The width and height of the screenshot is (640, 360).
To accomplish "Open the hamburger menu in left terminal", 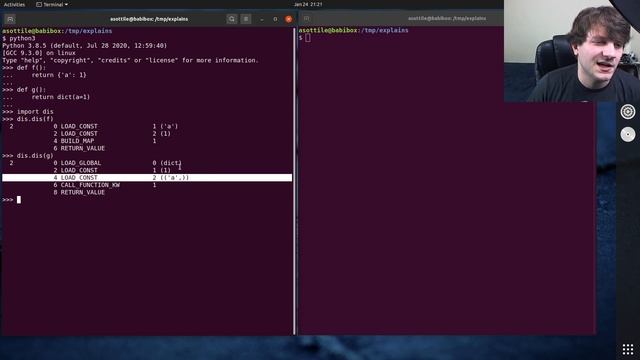I will coord(246,19).
